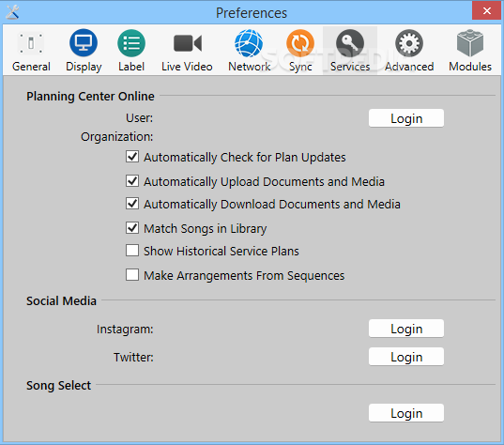Select the Modules brick icon
Screen dimensions: 504x445
pos(470,43)
